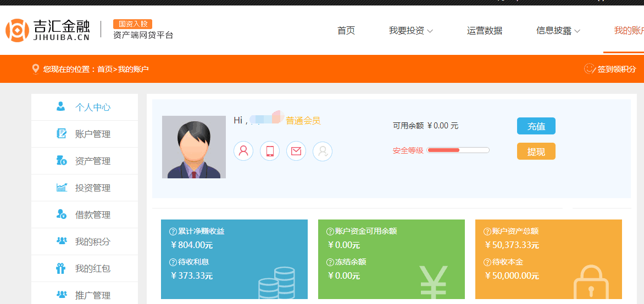Click the user avatar picture
Viewport: 644px width, 304px height.
194,147
